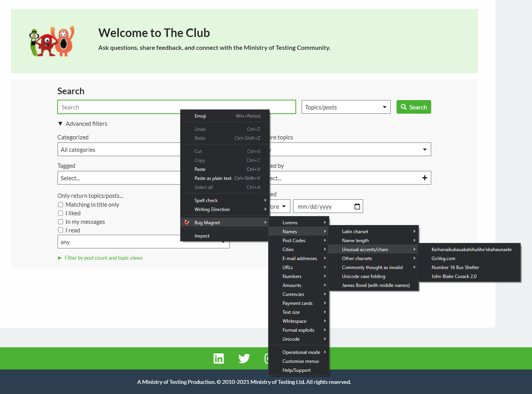Open the Whitespace submenu

point(299,321)
